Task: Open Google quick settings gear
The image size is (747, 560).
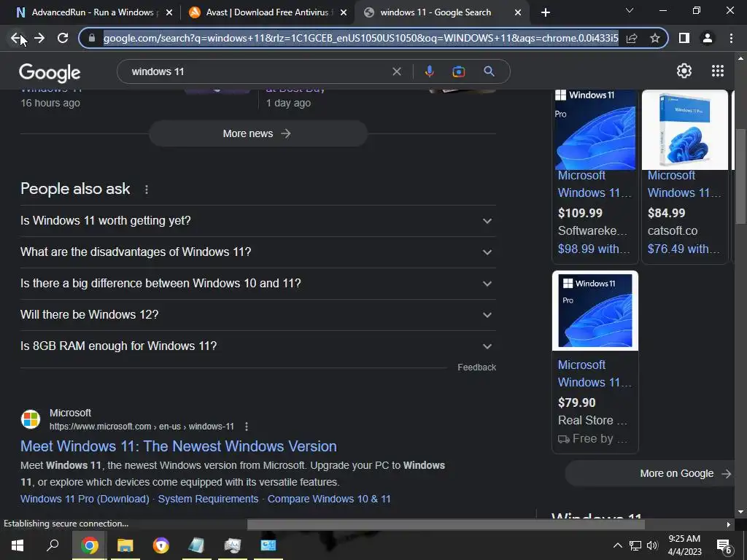Action: 684,71
